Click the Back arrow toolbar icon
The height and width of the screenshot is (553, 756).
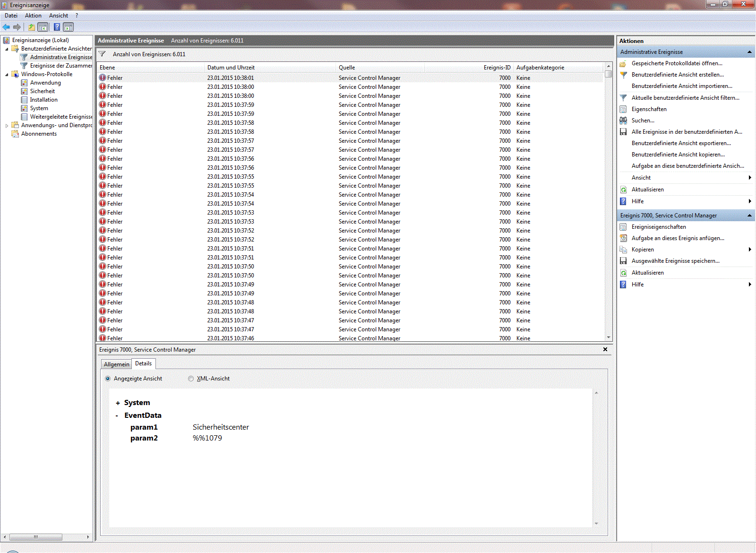tap(6, 27)
